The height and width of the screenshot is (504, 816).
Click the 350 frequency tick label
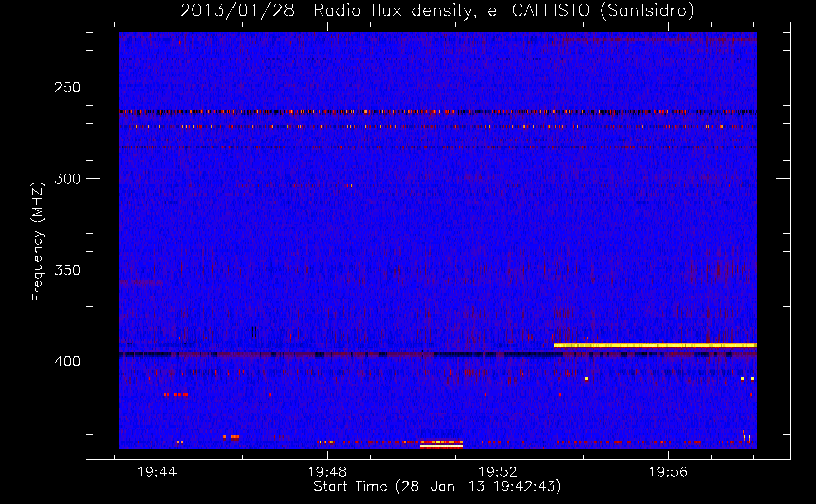[68, 270]
